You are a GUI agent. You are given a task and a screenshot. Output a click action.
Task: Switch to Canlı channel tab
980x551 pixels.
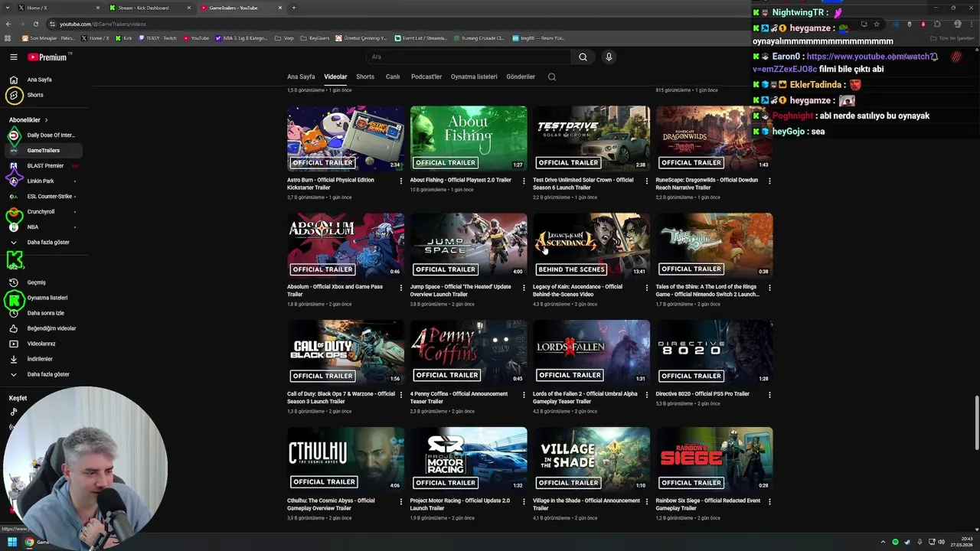pyautogui.click(x=393, y=77)
